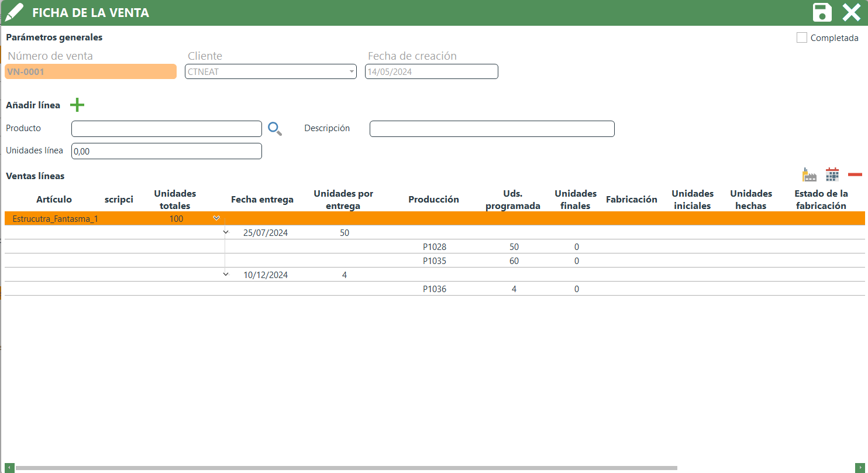The width and height of the screenshot is (868, 473).
Task: Collapse the 10/12/2024 delivery row
Action: coord(226,275)
